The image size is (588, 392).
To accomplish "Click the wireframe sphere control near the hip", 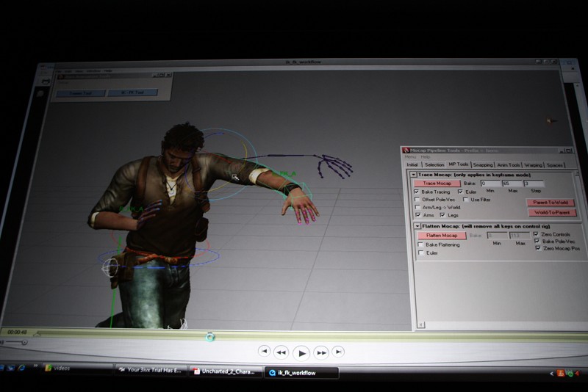I will [110, 267].
